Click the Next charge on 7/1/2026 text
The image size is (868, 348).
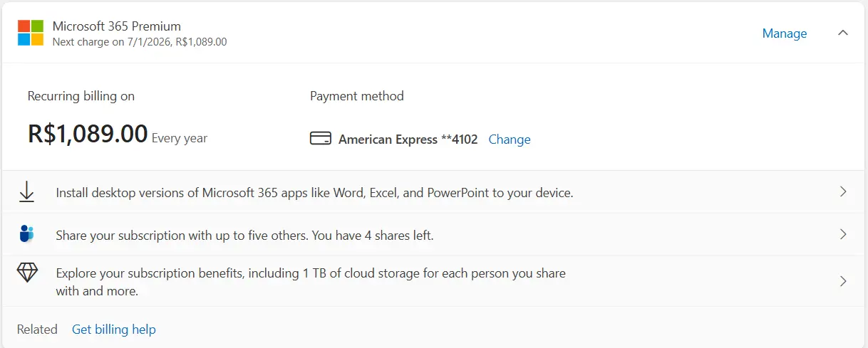(x=140, y=42)
